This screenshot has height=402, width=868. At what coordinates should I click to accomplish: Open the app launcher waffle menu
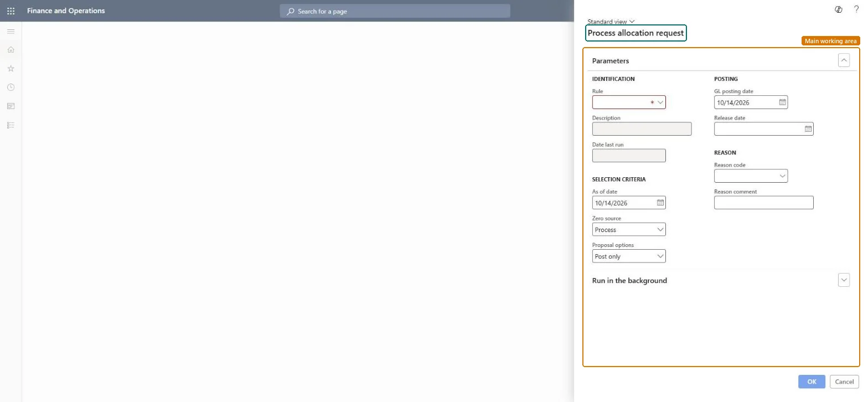11,11
